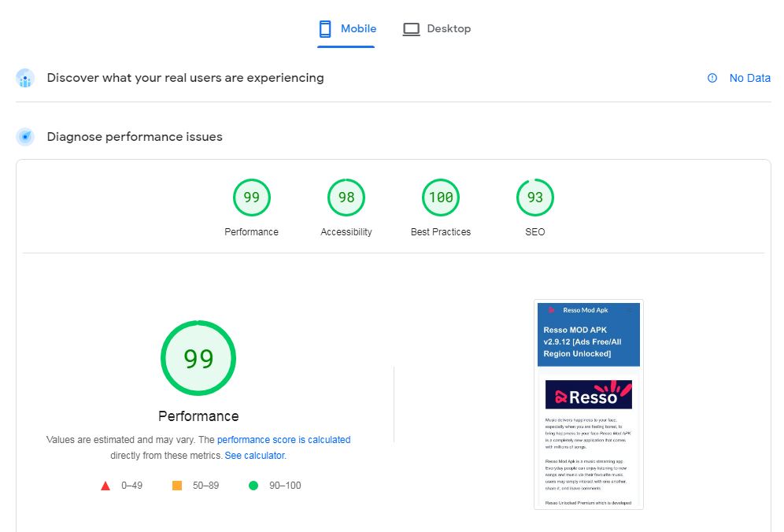Click the large 99 Performance ring indicator

198,358
